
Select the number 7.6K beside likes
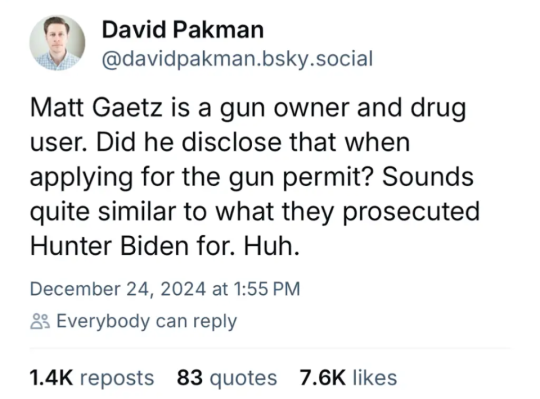[x=322, y=378]
